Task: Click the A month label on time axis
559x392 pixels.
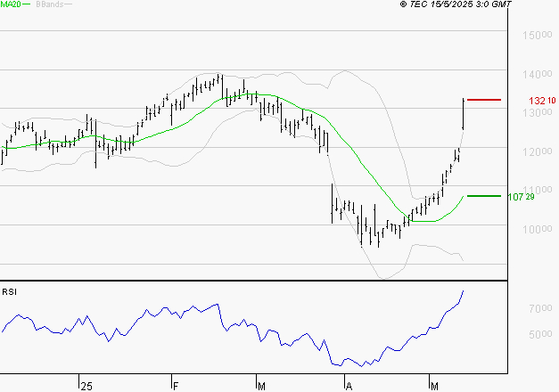Action: [349, 387]
